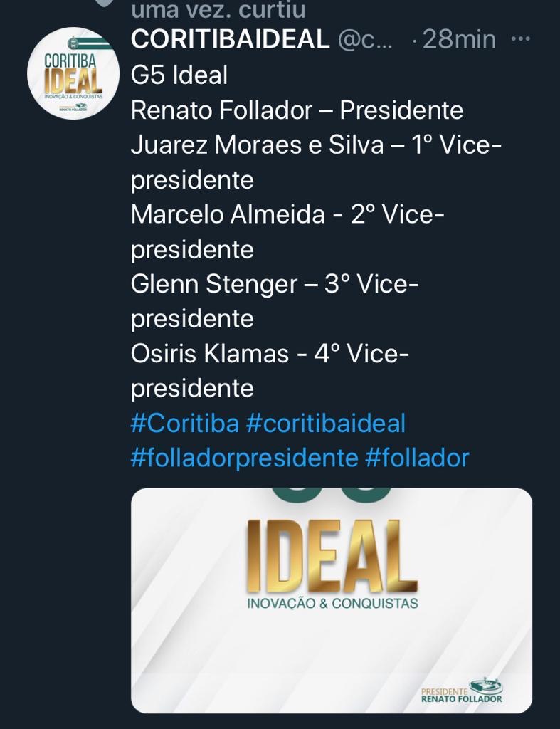This screenshot has height=729, width=560.
Task: Tap the Coritiba Ideal profile avatar
Action: tap(73, 73)
